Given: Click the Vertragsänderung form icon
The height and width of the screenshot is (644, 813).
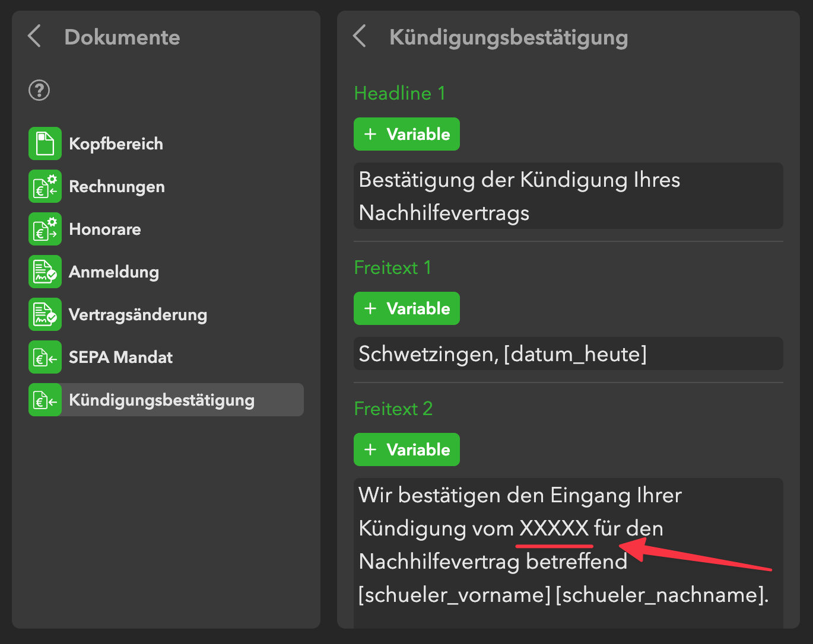Looking at the screenshot, I should (45, 314).
